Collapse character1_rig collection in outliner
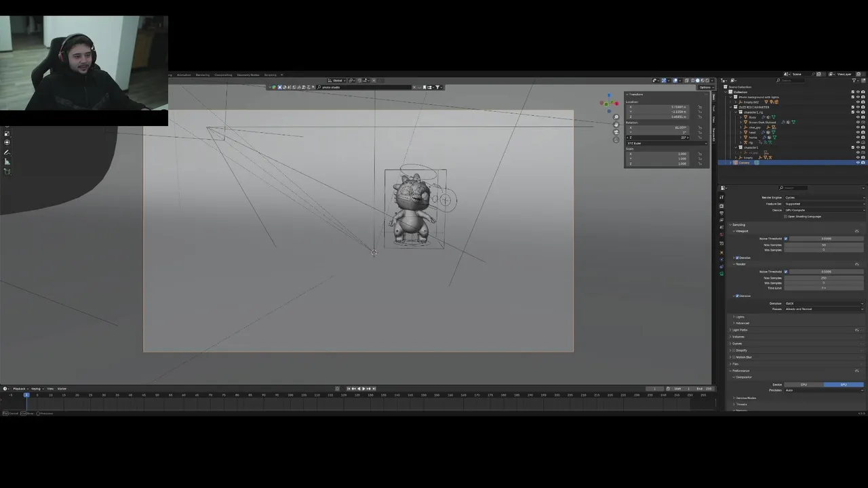Image resolution: width=868 pixels, height=488 pixels. [736, 113]
